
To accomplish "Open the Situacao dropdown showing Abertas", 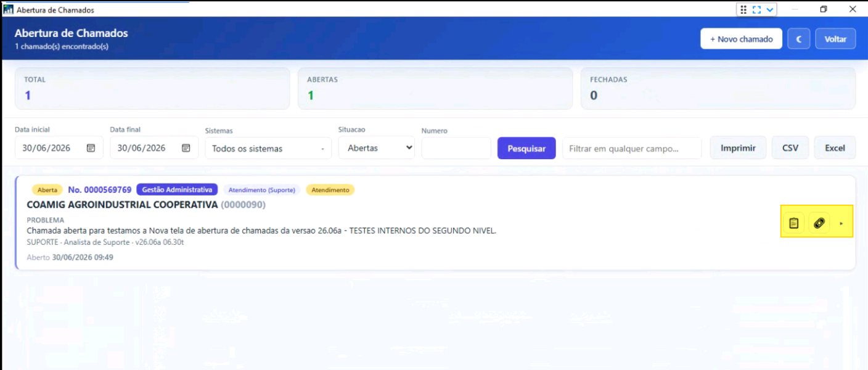I will click(x=377, y=148).
